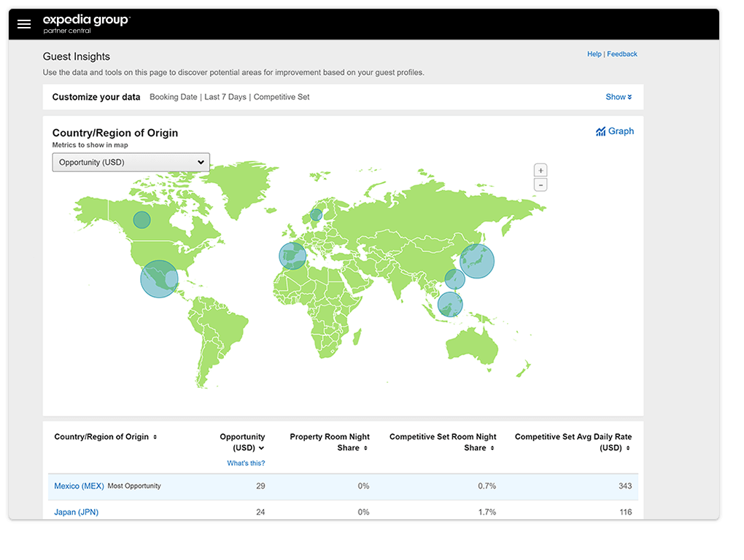
Task: Click the bubble over Western Europe
Action: (292, 256)
